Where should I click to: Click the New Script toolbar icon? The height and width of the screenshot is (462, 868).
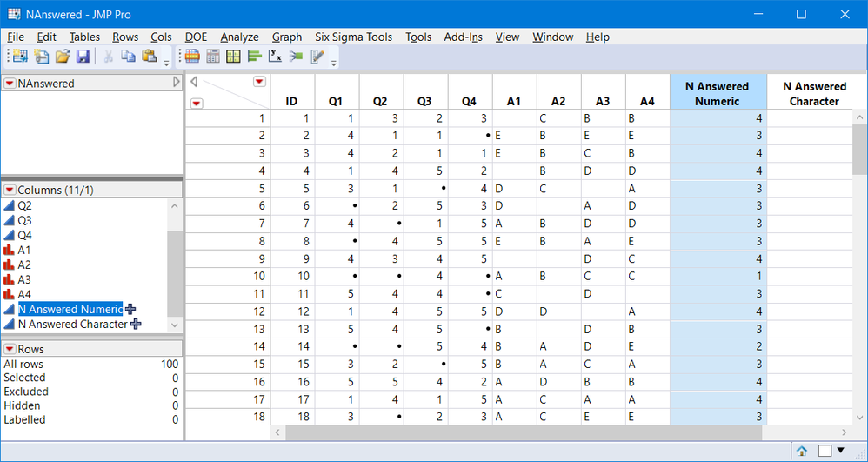(x=42, y=56)
